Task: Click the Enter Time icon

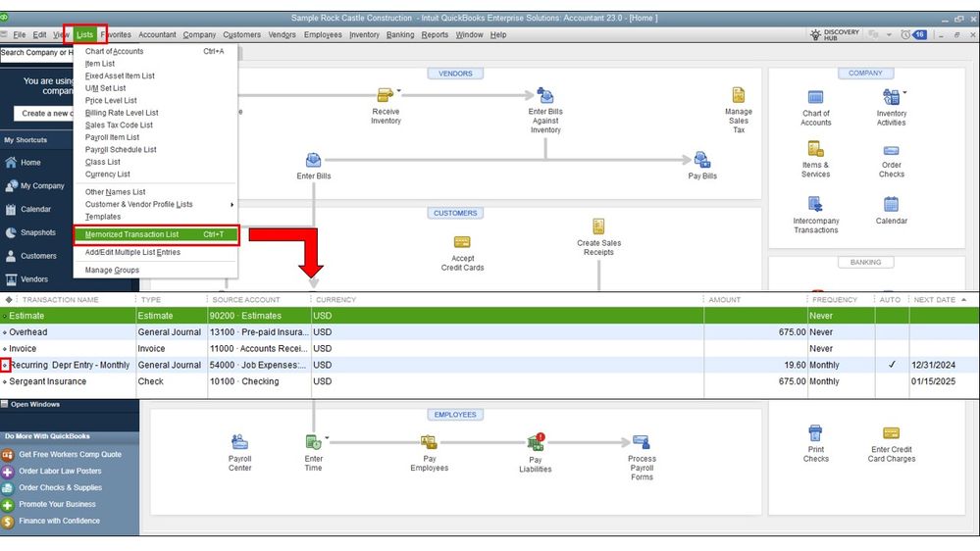Action: click(313, 442)
